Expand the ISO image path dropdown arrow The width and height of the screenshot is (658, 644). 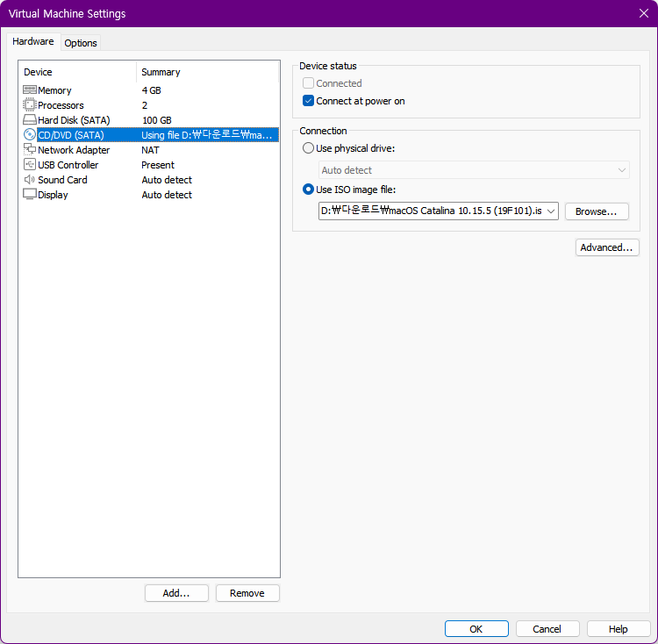point(551,211)
